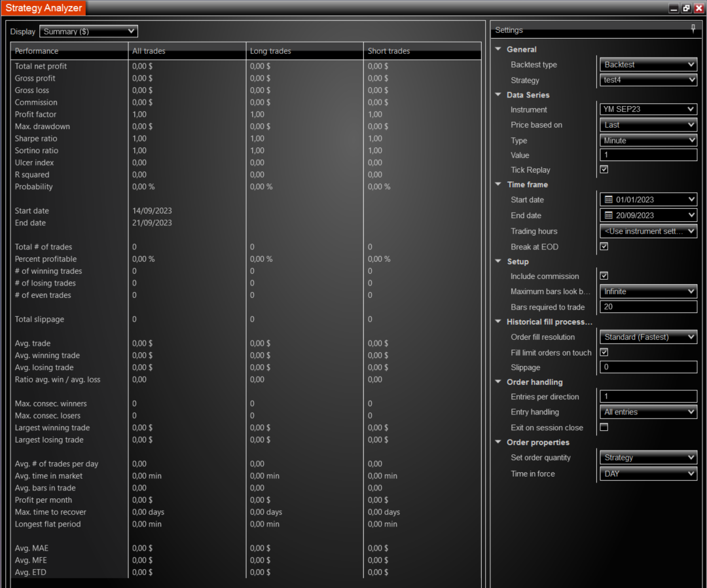This screenshot has height=588, width=707.
Task: Select Total # of trades row
Action: 245,247
